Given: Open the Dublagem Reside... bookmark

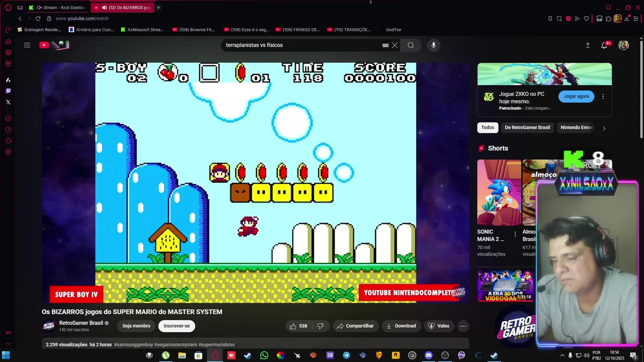Looking at the screenshot, I should tap(39, 30).
